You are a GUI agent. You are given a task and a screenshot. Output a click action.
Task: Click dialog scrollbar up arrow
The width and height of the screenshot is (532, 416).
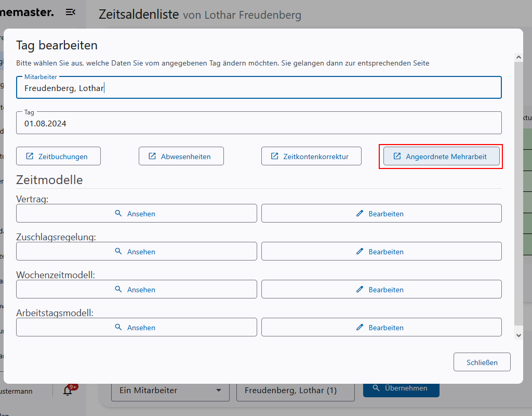(518, 57)
